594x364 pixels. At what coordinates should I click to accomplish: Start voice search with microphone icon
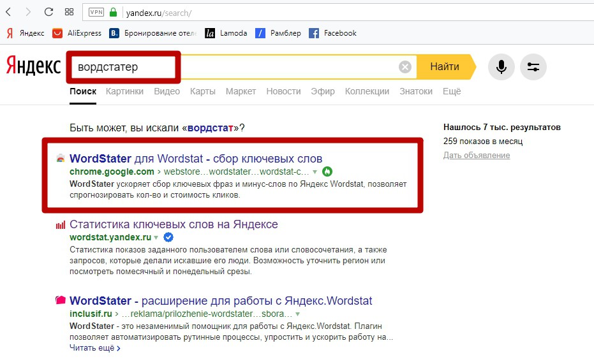coord(501,67)
